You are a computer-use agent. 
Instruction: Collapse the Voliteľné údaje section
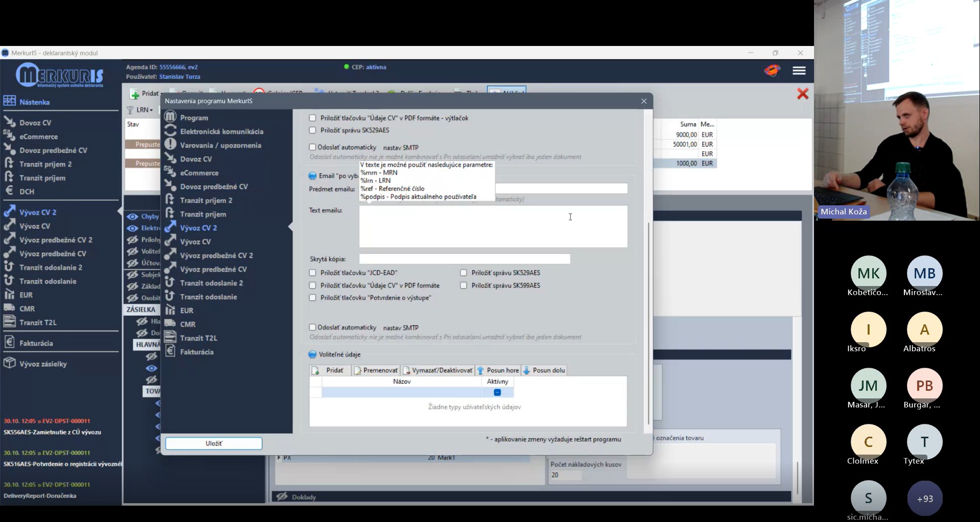pyautogui.click(x=313, y=354)
